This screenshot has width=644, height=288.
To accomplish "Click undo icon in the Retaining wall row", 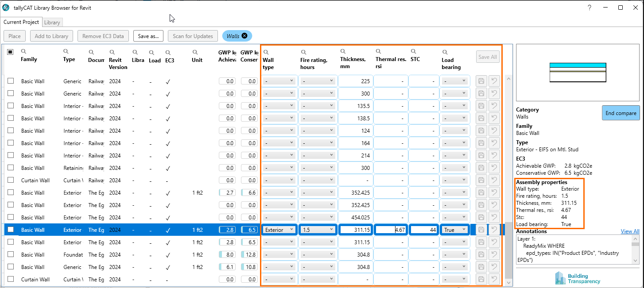I will pos(494,168).
